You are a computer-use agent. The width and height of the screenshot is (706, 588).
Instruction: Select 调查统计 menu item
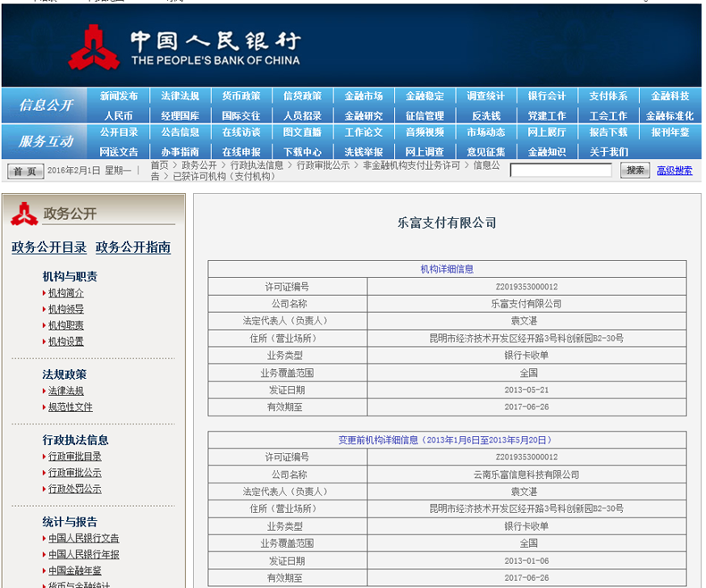486,96
